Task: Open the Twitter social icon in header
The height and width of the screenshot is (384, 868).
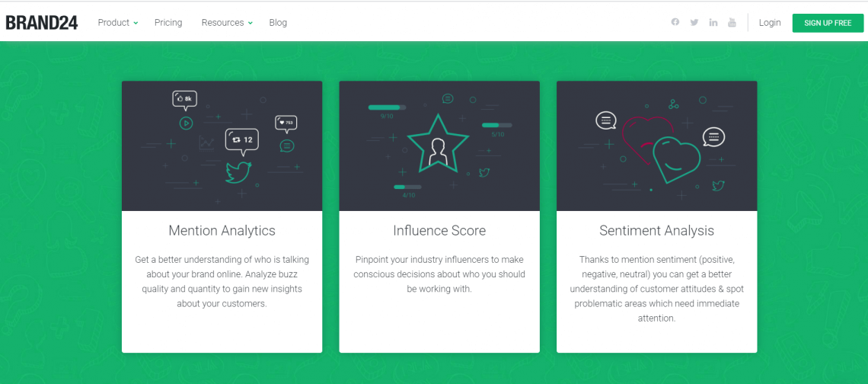Action: 694,22
